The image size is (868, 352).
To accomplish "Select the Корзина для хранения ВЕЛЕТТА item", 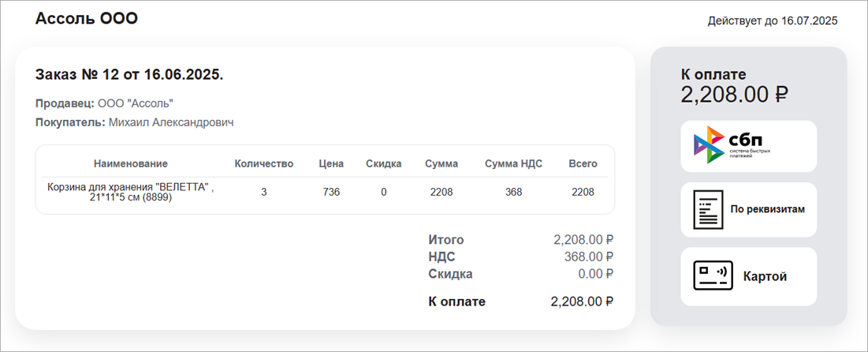I will (131, 192).
